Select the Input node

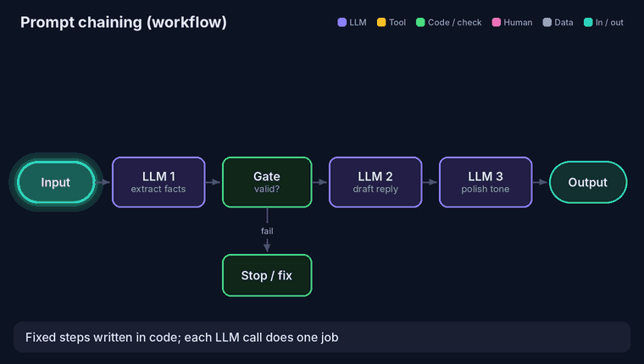click(56, 182)
